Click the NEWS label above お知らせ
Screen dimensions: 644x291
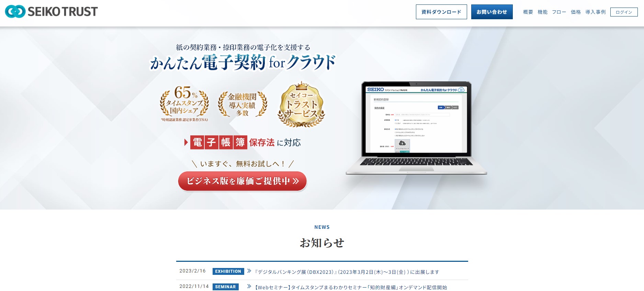(x=322, y=227)
